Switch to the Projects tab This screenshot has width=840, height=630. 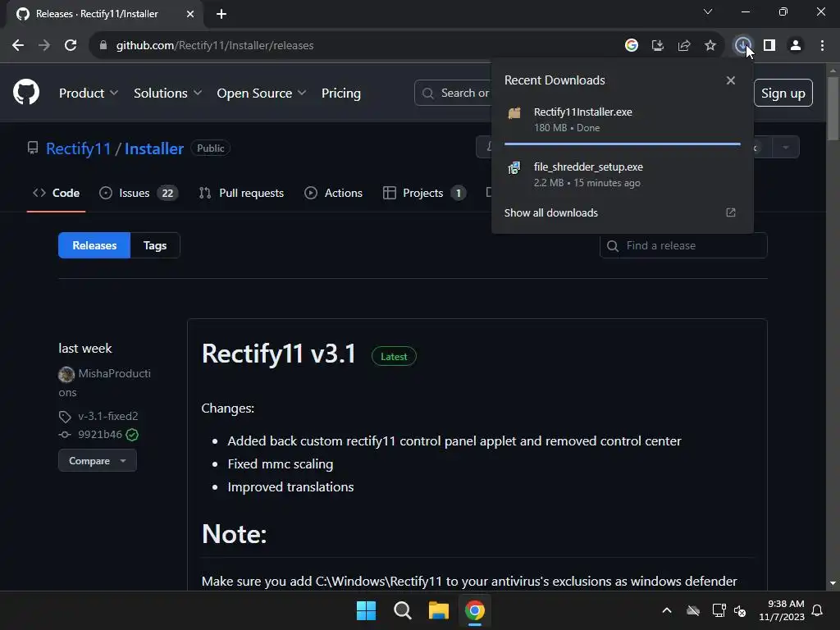[424, 193]
